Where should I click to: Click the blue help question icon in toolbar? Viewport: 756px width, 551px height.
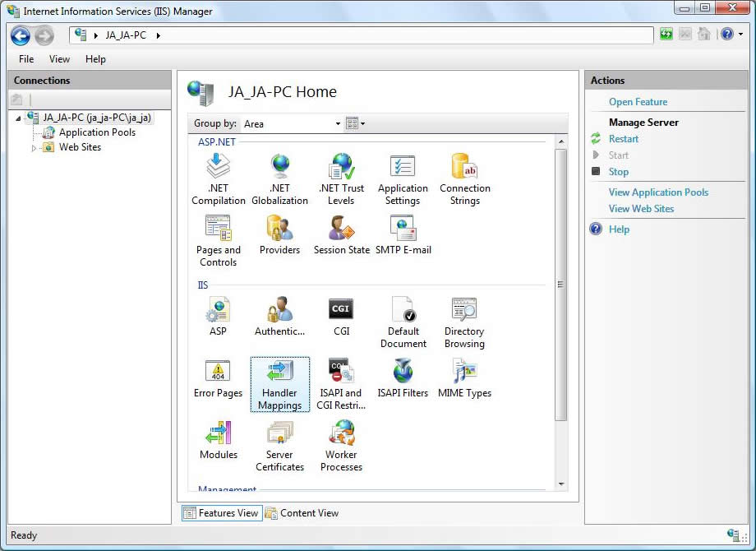point(727,34)
